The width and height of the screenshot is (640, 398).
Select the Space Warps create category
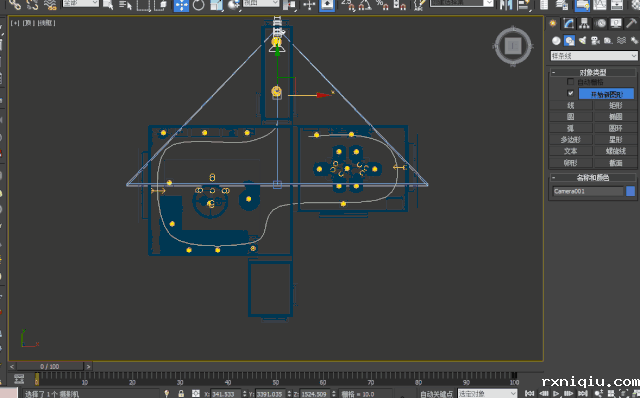[x=621, y=40]
